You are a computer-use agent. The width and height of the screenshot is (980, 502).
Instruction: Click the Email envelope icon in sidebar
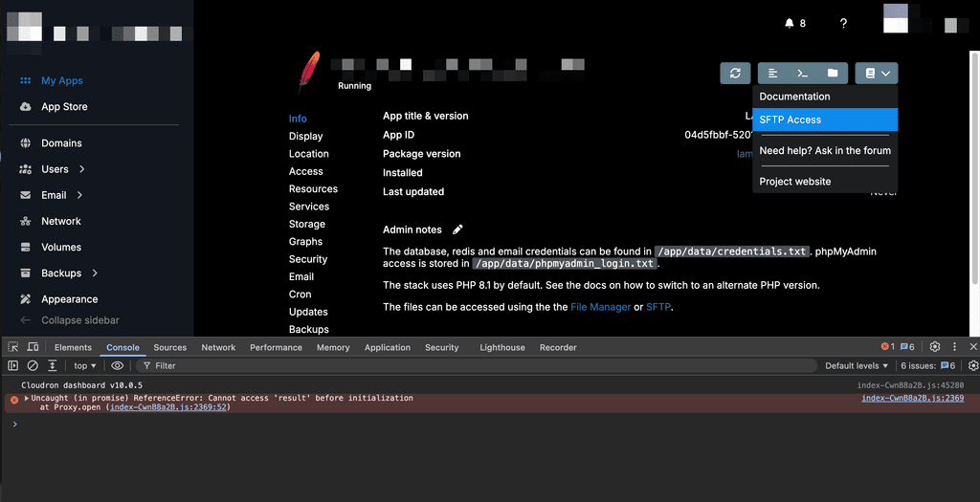pyautogui.click(x=25, y=195)
